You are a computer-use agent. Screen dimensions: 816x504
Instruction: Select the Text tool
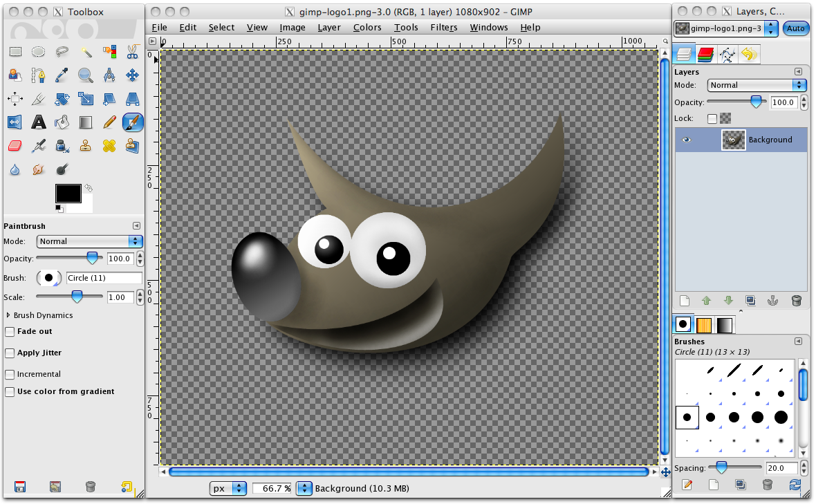pyautogui.click(x=39, y=122)
